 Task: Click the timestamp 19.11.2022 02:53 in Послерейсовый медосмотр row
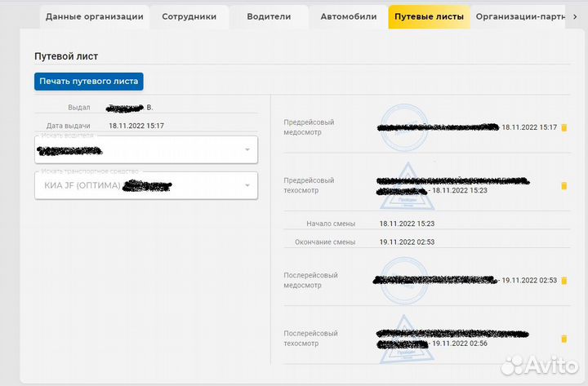pos(529,280)
